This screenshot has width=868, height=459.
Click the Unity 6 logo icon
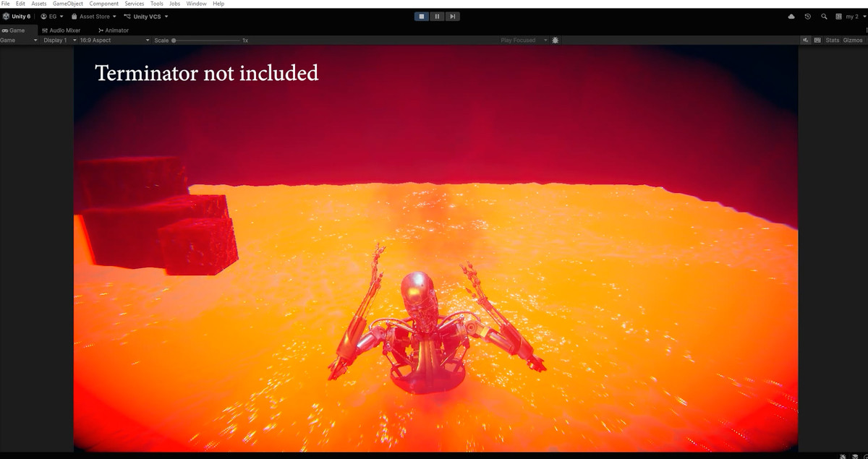click(x=7, y=16)
